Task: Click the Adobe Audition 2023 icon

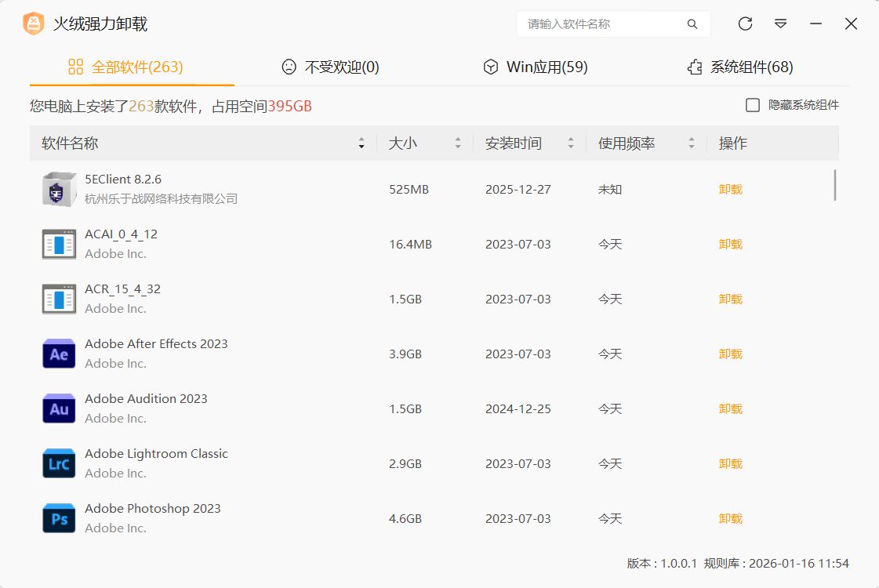Action: click(59, 408)
